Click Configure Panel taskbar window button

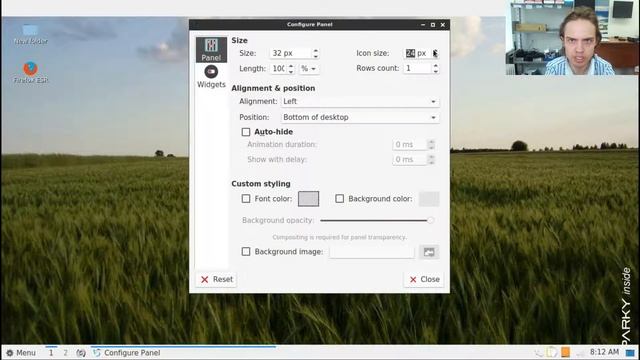[183, 353]
